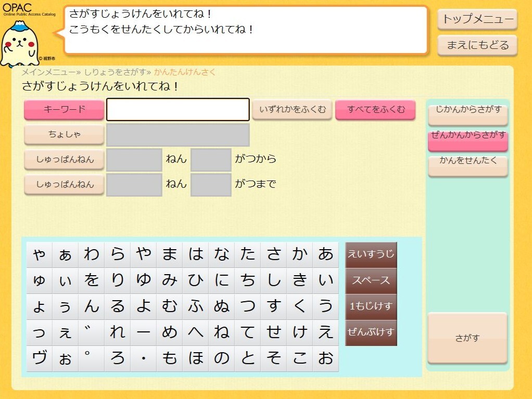Tap the middle dot ・ key
532x399 pixels.
point(144,358)
